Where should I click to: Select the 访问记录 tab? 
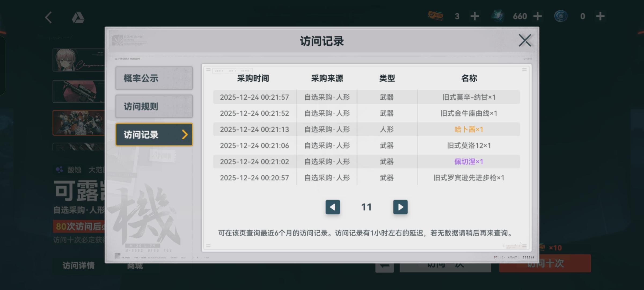coord(154,135)
